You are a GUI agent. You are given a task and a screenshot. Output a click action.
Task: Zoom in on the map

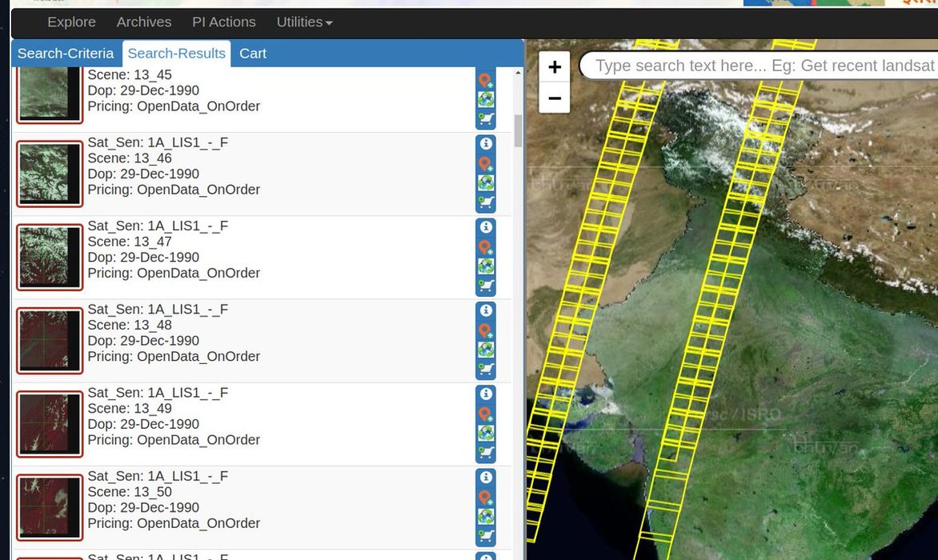[555, 66]
